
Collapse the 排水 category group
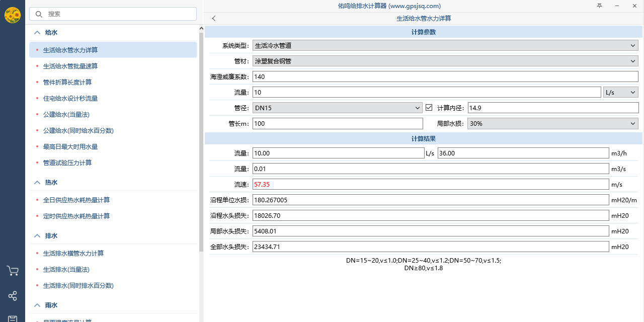click(x=37, y=236)
